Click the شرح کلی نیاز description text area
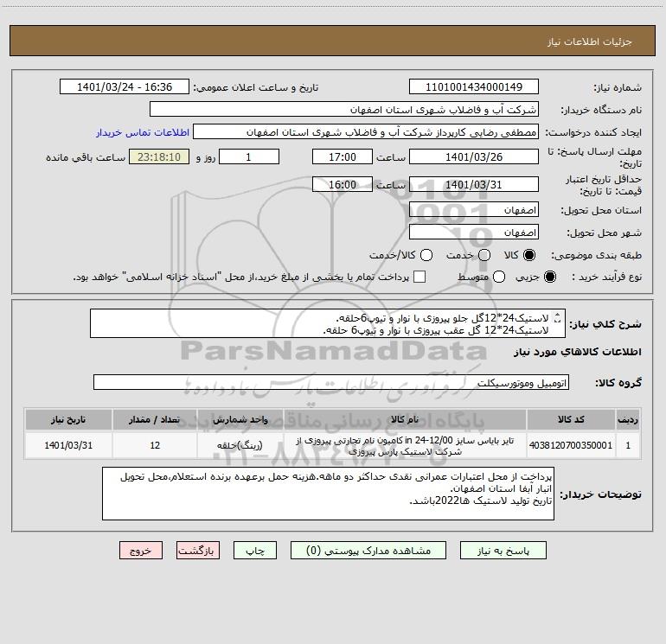 pyautogui.click(x=328, y=323)
